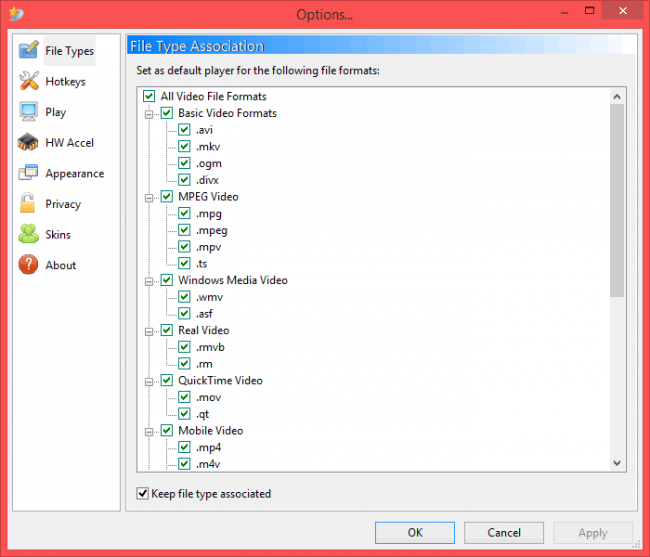The height and width of the screenshot is (557, 650).
Task: Toggle the .ts checkbox
Action: tap(184, 263)
